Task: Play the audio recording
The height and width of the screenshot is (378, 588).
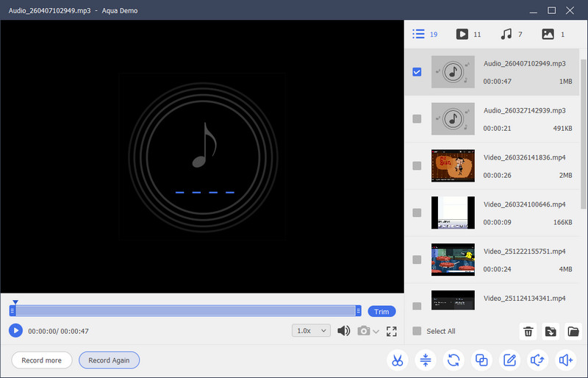Action: click(x=15, y=331)
